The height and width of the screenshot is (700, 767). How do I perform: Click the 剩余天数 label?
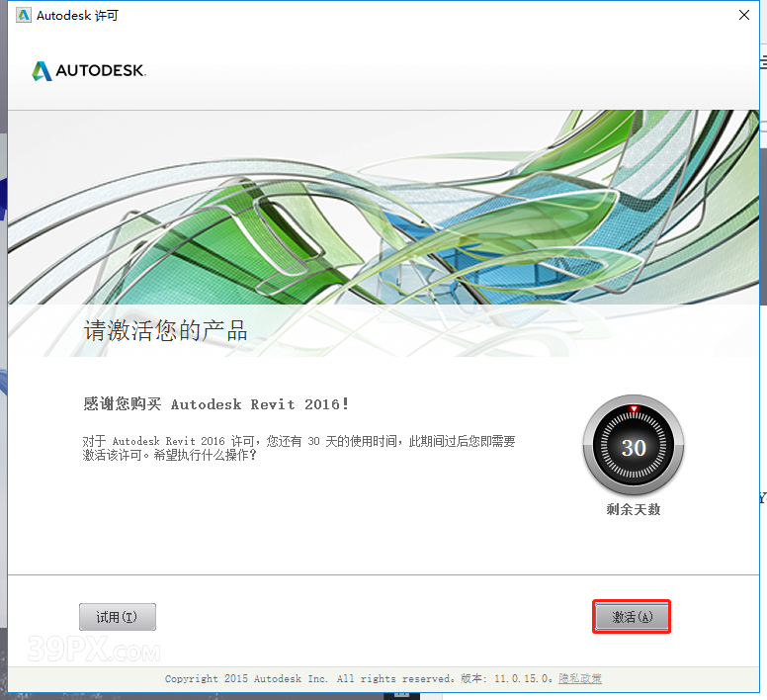click(634, 510)
